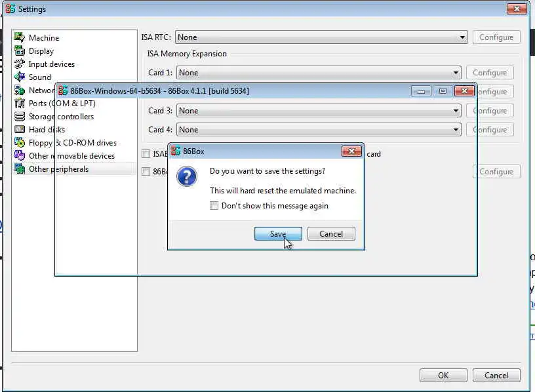535x392 pixels.
Task: Select Input devices in the category list
Action: [52, 64]
